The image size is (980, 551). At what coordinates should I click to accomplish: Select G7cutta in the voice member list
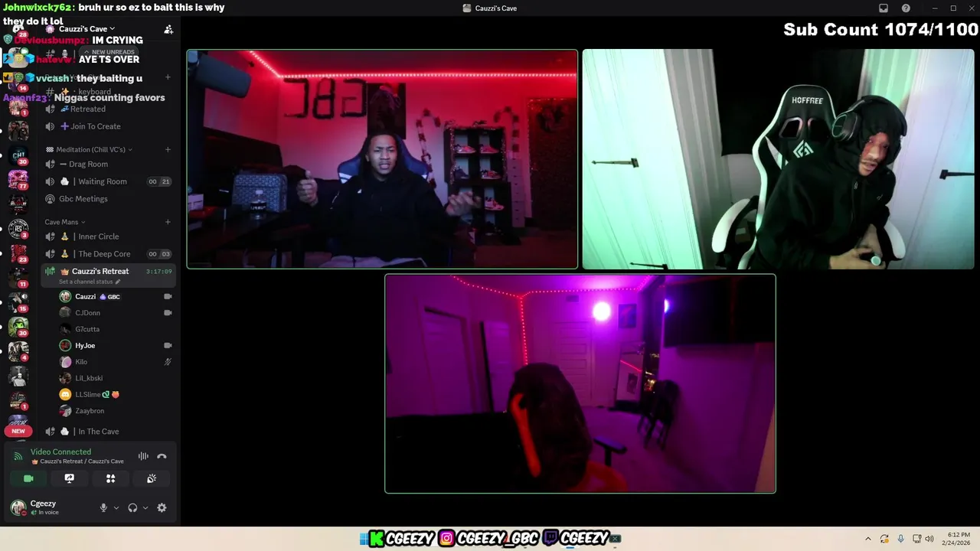point(115,329)
